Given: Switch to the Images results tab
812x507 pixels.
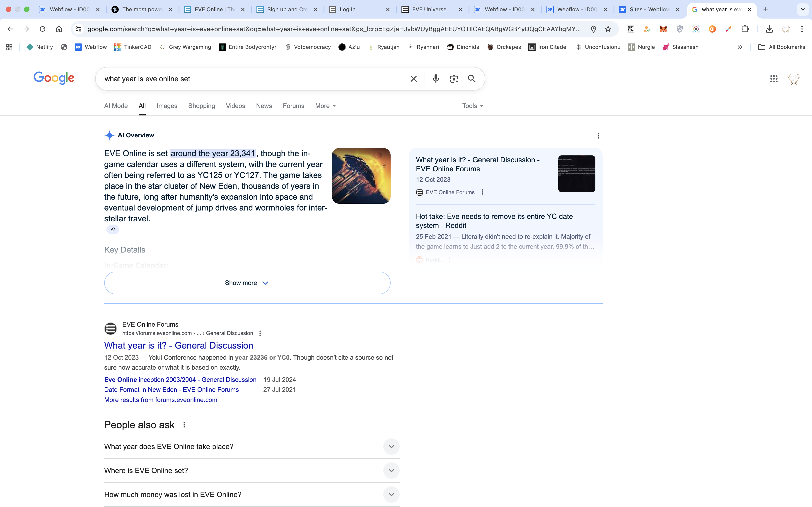Looking at the screenshot, I should click(167, 106).
